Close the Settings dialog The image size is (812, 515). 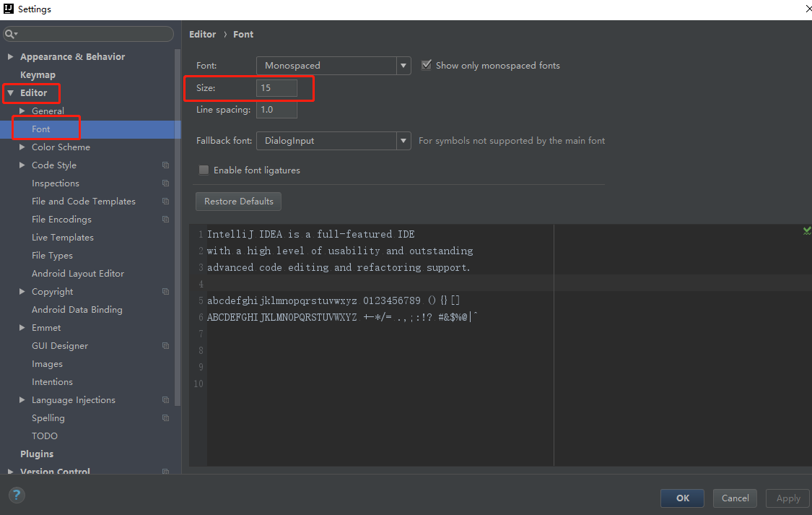click(x=808, y=9)
